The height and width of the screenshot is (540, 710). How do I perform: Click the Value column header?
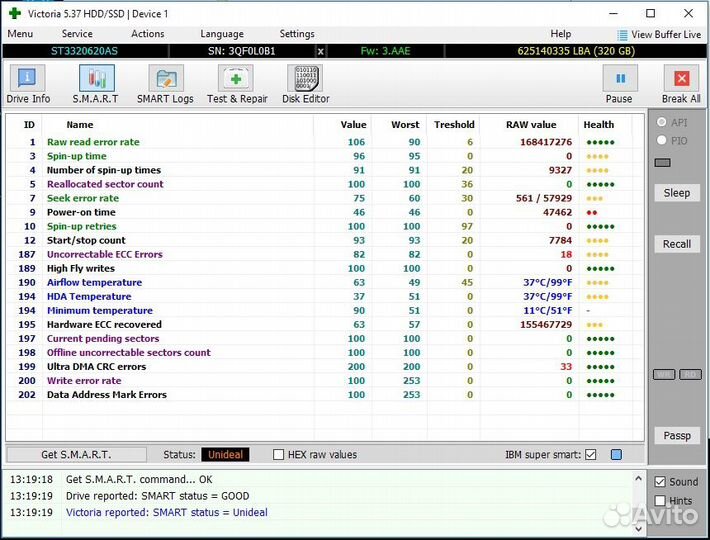[x=353, y=124]
